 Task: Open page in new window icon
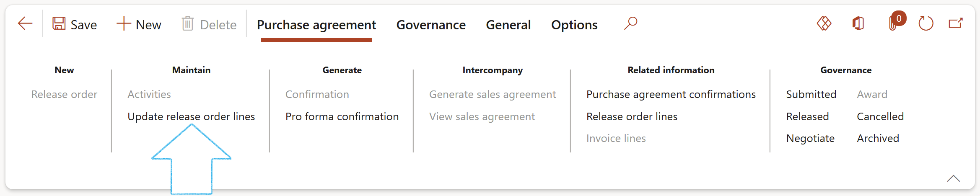pos(956,23)
